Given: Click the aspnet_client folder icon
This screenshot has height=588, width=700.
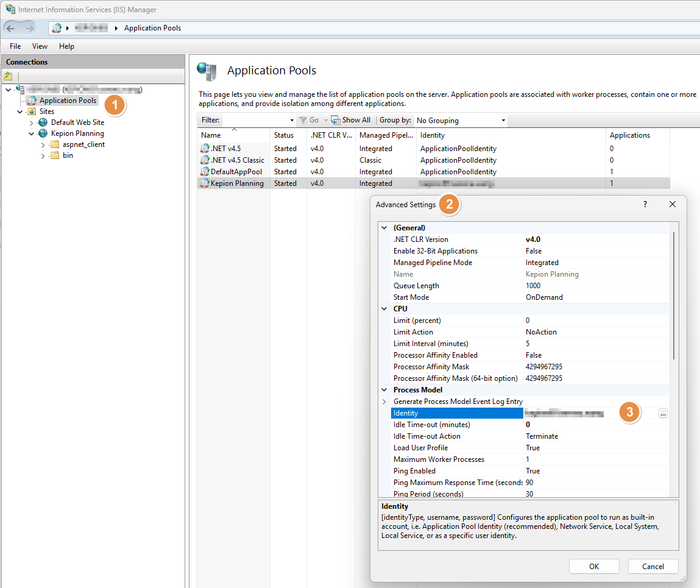Looking at the screenshot, I should pos(55,144).
